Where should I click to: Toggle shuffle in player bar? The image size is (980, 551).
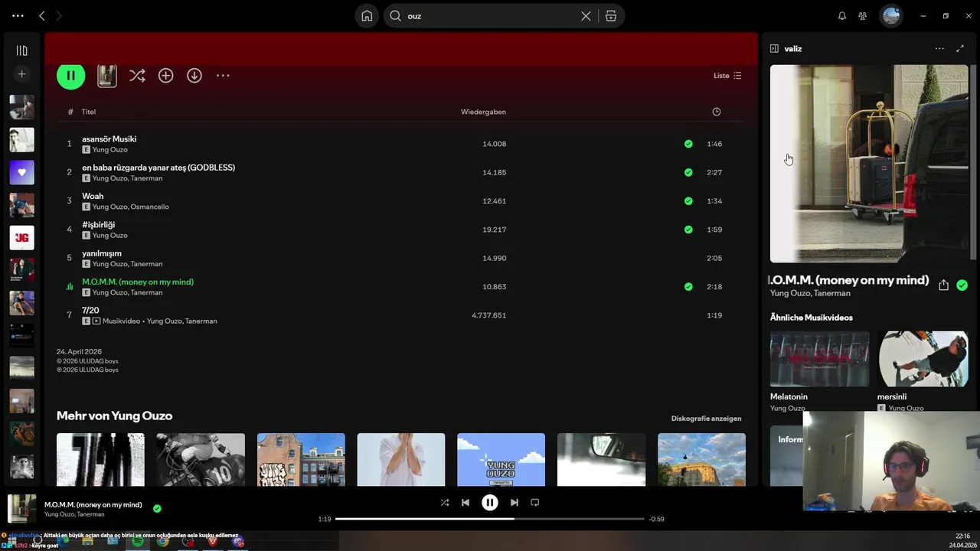(x=445, y=503)
